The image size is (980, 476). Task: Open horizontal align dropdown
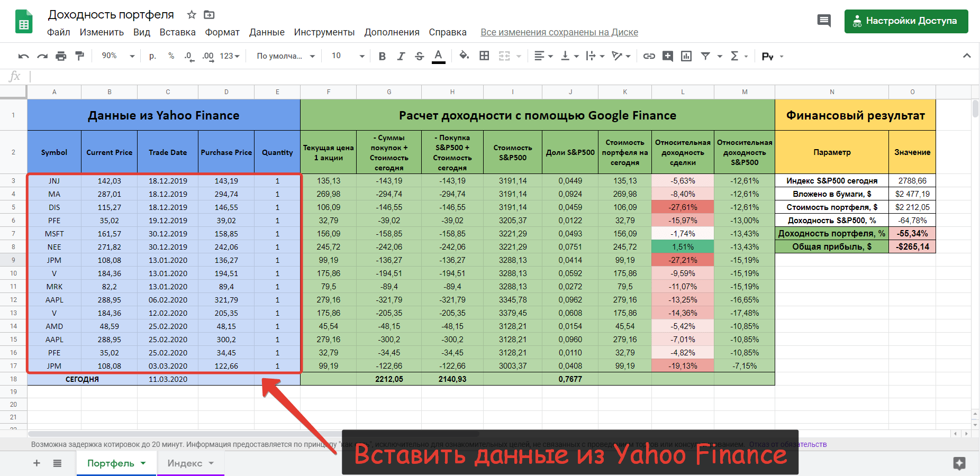tap(543, 56)
